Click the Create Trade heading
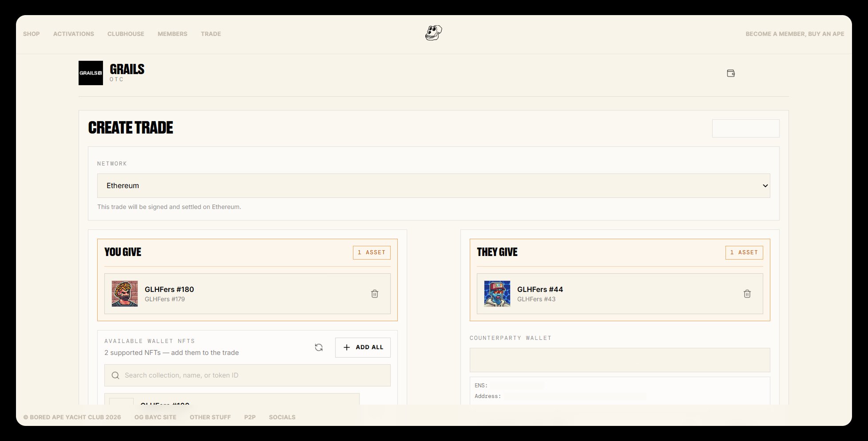Screen dimensions: 868x441 pyautogui.click(x=131, y=128)
